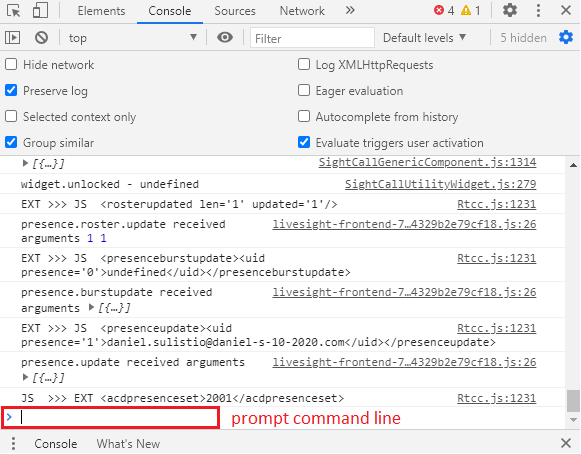This screenshot has width=581, height=454.
Task: Uncheck Evaluate triggers user activation
Action: (x=304, y=142)
